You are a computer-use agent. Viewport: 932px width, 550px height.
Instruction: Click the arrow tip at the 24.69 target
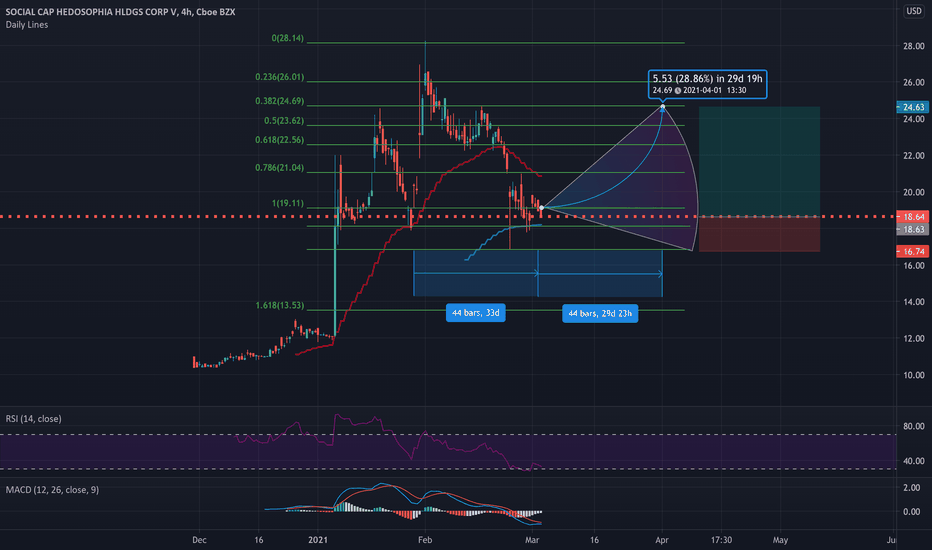coord(663,108)
